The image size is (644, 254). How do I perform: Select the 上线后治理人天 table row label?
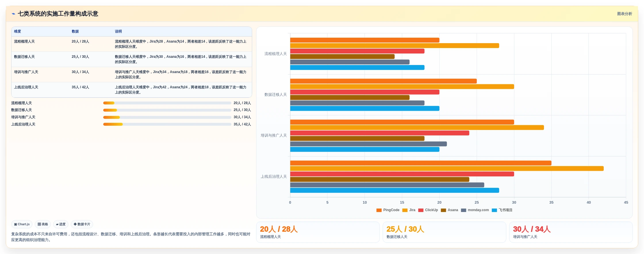pos(26,87)
